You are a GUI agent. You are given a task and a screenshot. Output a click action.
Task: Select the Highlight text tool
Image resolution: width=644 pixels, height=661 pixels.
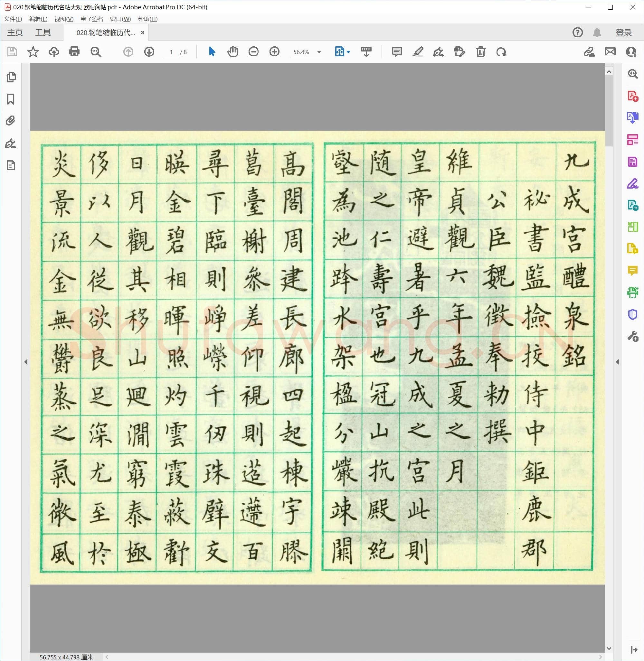tap(418, 52)
